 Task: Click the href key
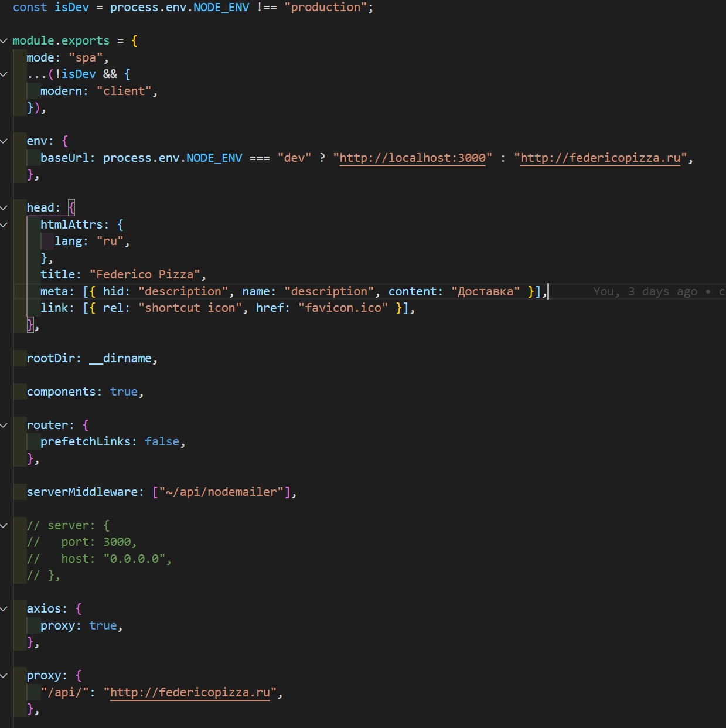click(x=270, y=308)
